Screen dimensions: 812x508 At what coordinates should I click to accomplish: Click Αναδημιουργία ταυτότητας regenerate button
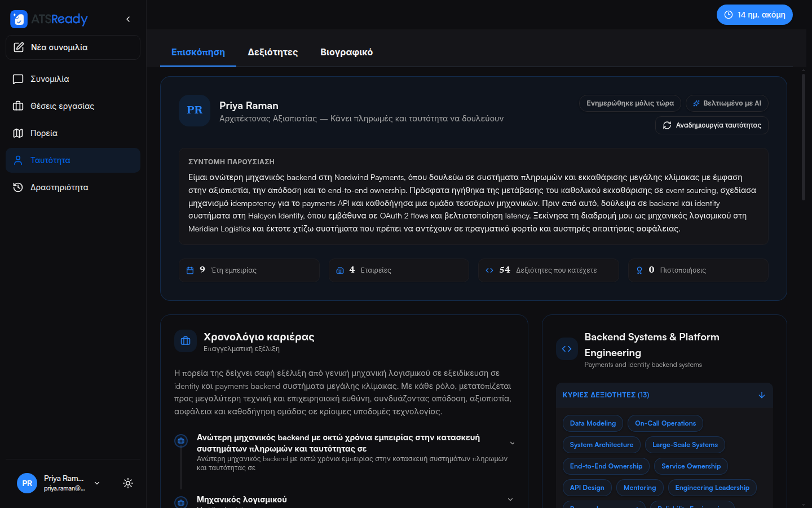(712, 125)
